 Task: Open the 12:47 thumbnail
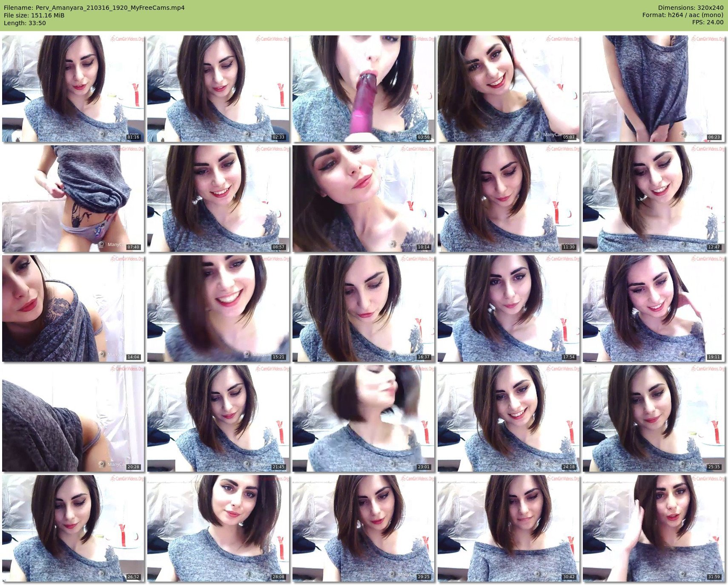tap(653, 199)
